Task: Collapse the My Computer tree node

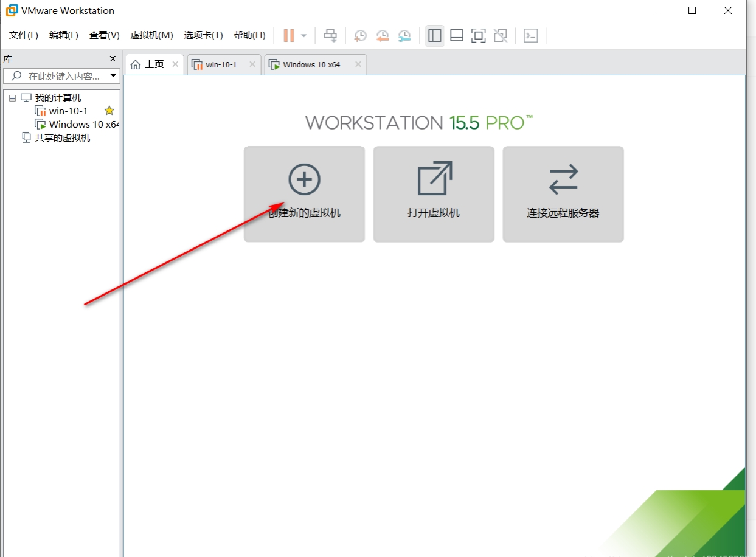Action: pyautogui.click(x=12, y=98)
